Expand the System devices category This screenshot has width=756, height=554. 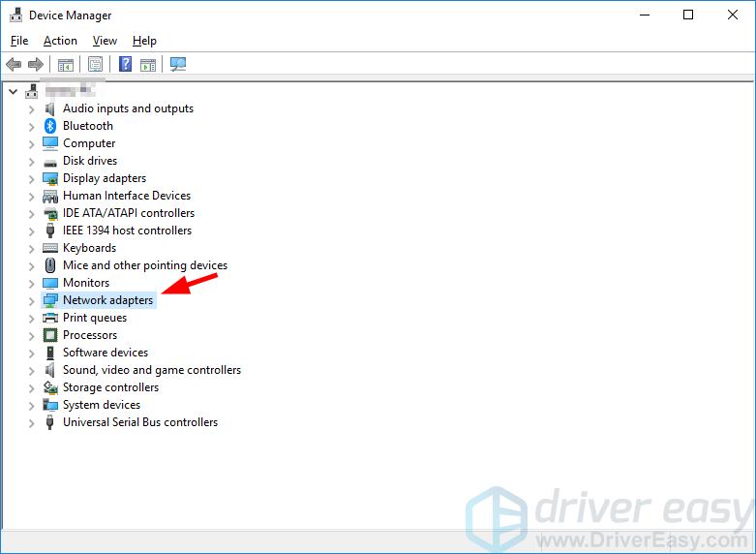pyautogui.click(x=32, y=406)
